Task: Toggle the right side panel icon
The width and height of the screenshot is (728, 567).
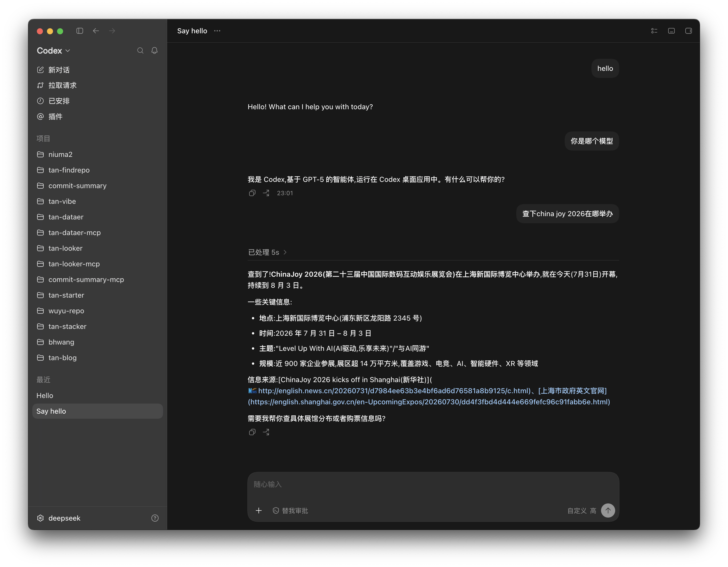Action: (x=688, y=31)
